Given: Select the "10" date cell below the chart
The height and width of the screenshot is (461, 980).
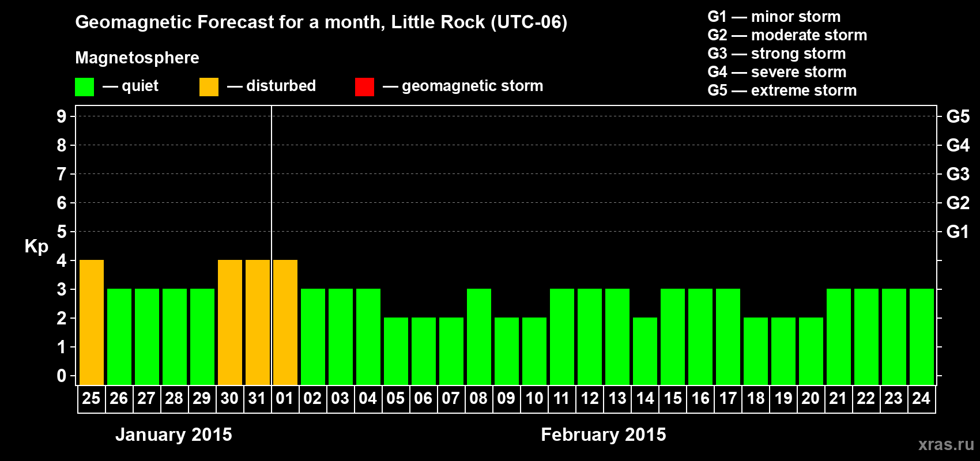Looking at the screenshot, I should pos(534,399).
